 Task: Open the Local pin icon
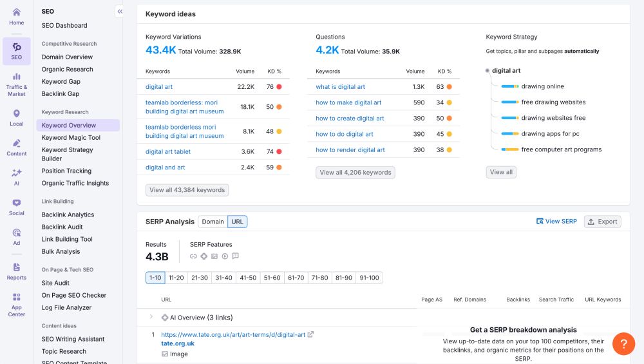point(17,113)
